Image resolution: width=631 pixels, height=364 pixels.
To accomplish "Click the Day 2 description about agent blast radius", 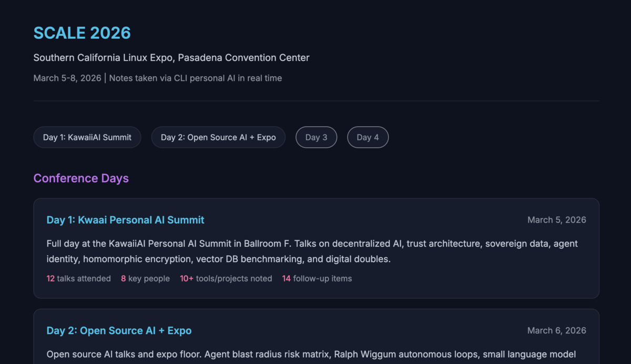I will tap(311, 354).
